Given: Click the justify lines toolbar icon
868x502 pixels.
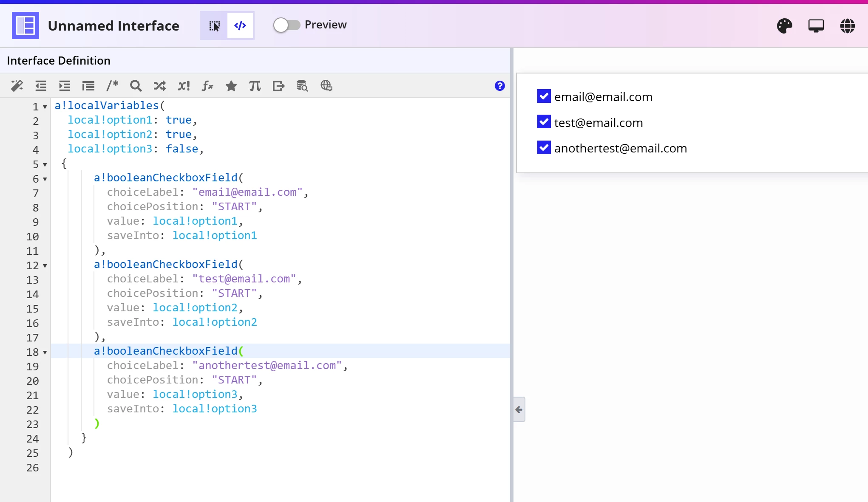Looking at the screenshot, I should point(88,86).
